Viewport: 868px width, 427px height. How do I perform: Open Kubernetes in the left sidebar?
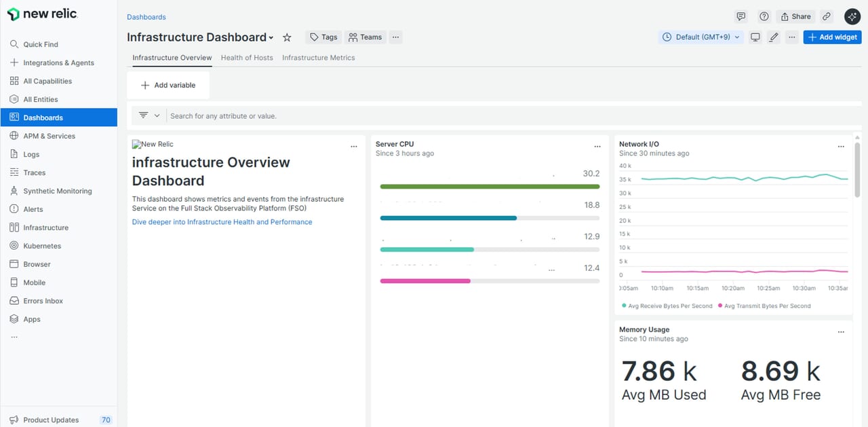point(42,246)
